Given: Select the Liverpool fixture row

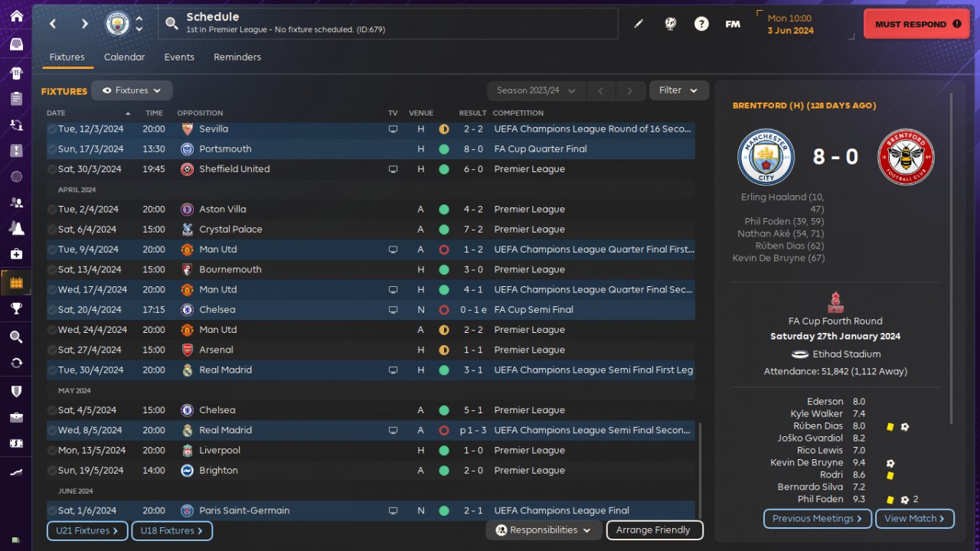Looking at the screenshot, I should click(x=371, y=451).
